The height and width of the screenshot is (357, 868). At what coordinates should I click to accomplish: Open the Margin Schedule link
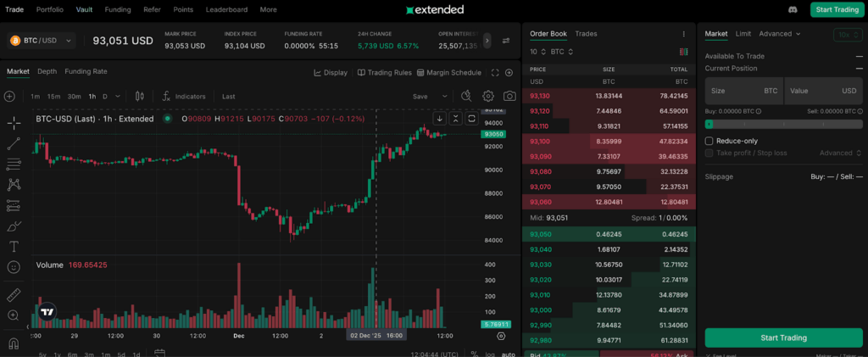449,73
